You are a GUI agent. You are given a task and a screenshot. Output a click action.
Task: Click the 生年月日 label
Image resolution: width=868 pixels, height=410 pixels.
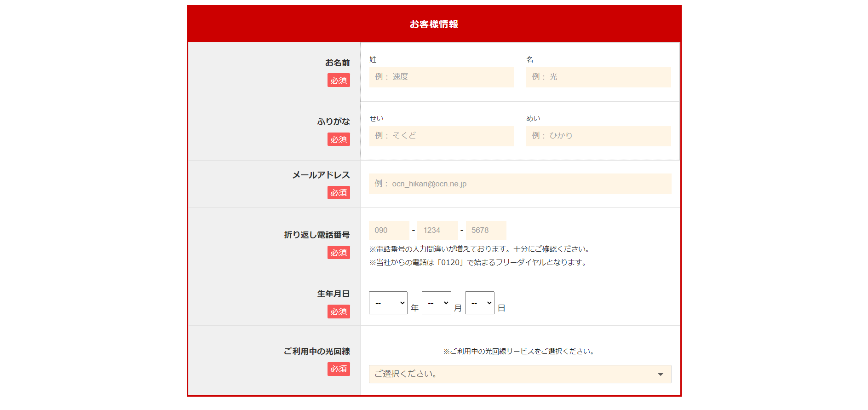pos(333,294)
